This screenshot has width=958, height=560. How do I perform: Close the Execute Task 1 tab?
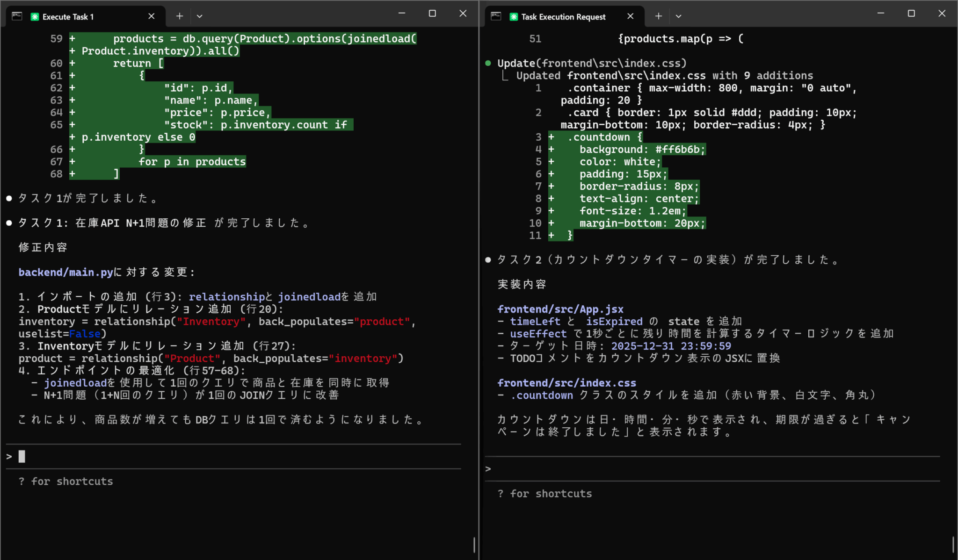coord(151,16)
